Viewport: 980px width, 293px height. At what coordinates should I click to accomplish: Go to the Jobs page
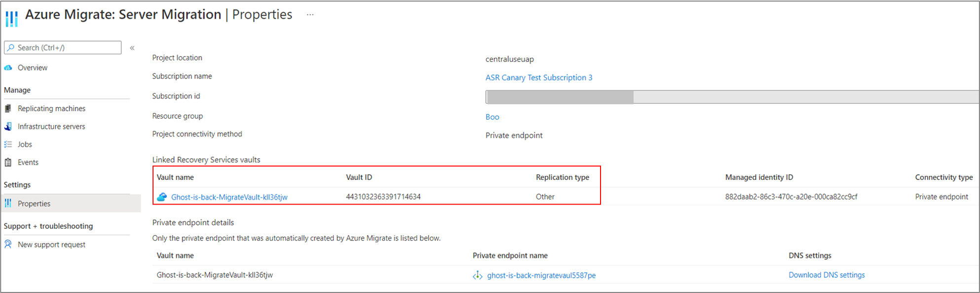(25, 144)
